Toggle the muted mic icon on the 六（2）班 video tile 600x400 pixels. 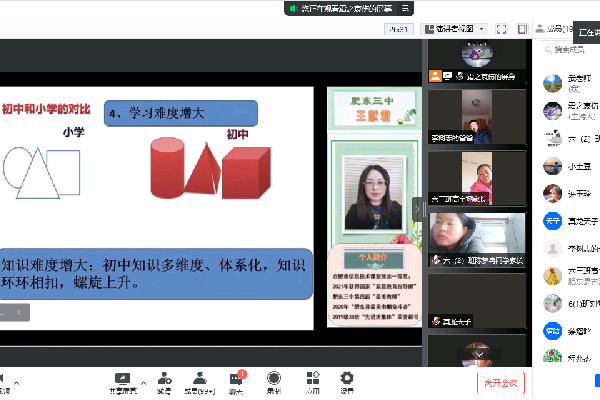[435, 260]
